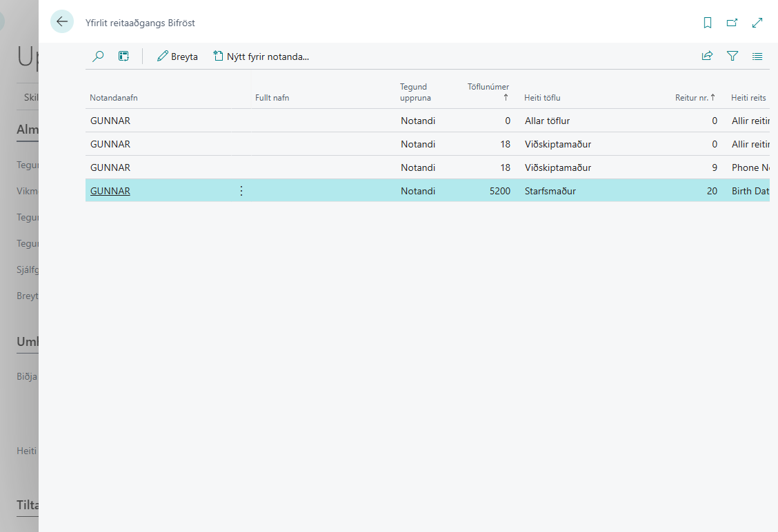This screenshot has width=778, height=532.
Task: Open page in new window icon
Action: [732, 23]
